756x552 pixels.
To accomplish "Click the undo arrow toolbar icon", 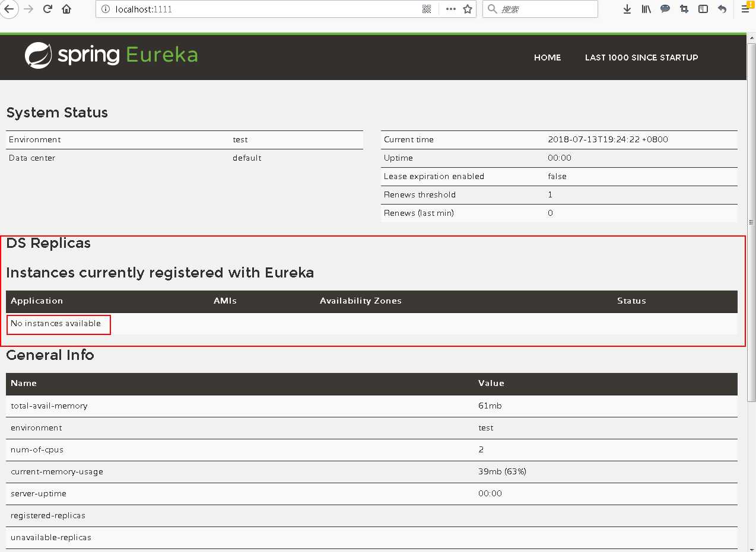I will pyautogui.click(x=722, y=9).
